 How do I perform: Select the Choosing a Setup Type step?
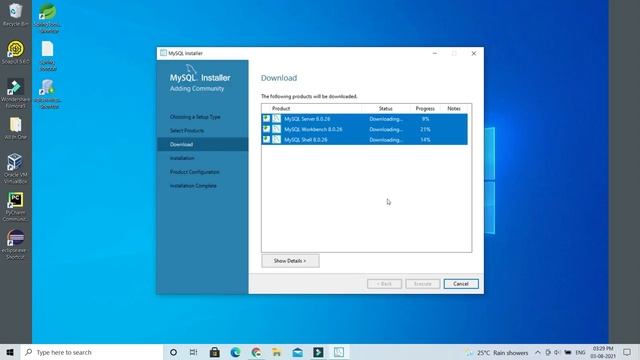pos(195,117)
